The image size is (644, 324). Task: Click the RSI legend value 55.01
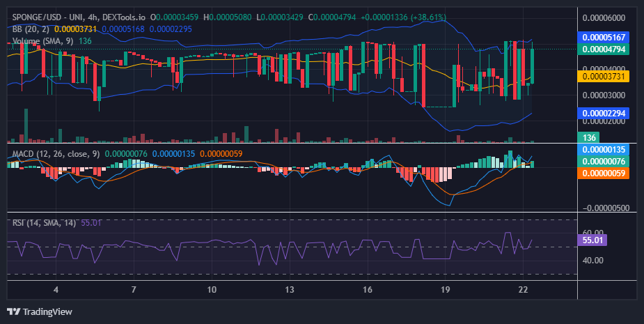pos(91,223)
